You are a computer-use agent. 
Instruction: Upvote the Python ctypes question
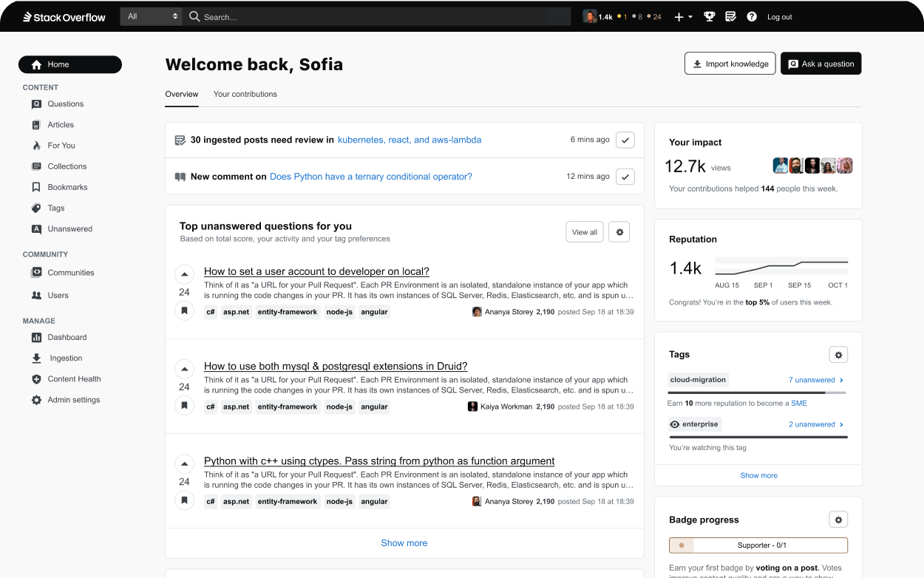click(x=184, y=463)
